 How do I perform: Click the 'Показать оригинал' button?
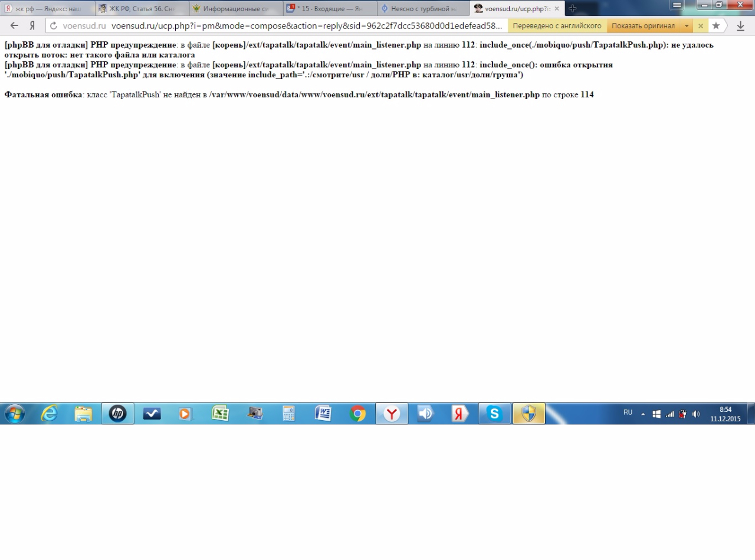pyautogui.click(x=643, y=26)
